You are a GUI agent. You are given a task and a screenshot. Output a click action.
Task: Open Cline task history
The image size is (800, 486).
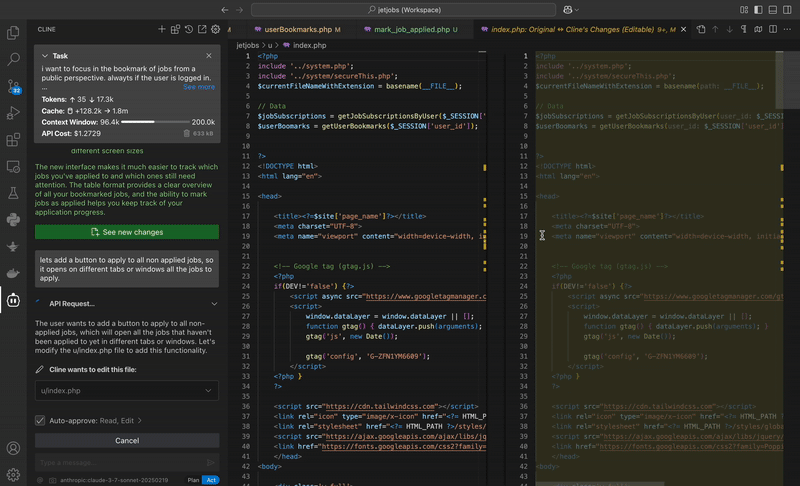tap(189, 30)
